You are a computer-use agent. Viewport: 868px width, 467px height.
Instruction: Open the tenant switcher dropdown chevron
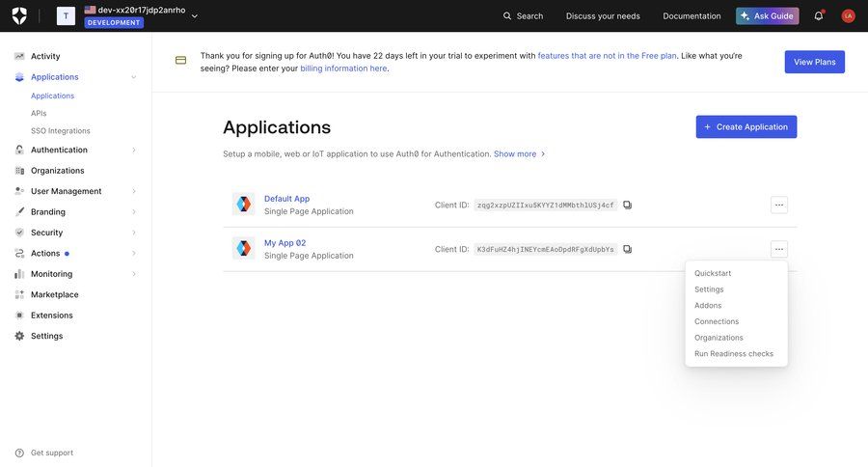point(194,16)
